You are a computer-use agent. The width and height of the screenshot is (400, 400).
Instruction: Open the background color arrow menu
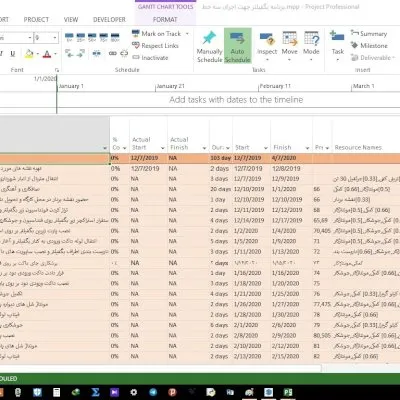point(37,54)
